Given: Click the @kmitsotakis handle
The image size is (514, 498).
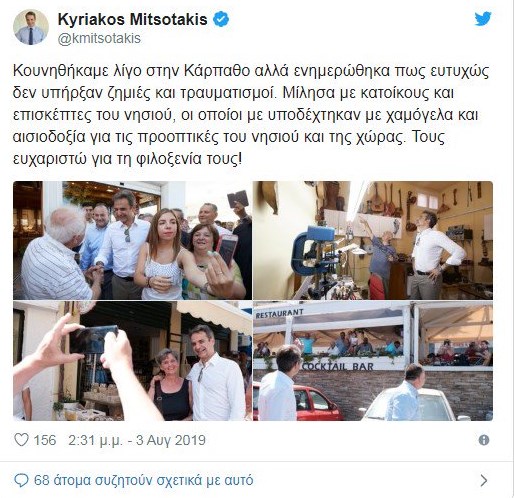Looking at the screenshot, I should [x=99, y=38].
